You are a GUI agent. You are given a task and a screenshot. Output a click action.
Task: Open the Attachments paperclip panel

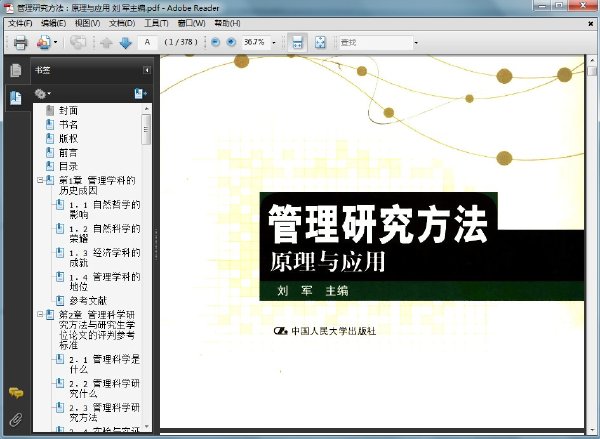(16, 419)
